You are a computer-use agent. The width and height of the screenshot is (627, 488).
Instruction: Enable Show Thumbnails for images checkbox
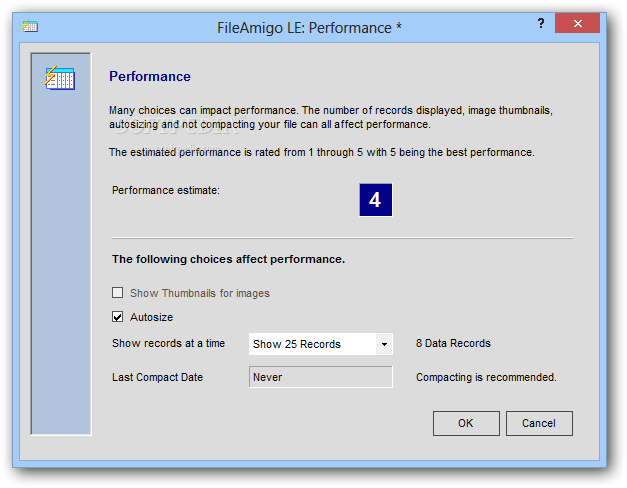[x=118, y=293]
